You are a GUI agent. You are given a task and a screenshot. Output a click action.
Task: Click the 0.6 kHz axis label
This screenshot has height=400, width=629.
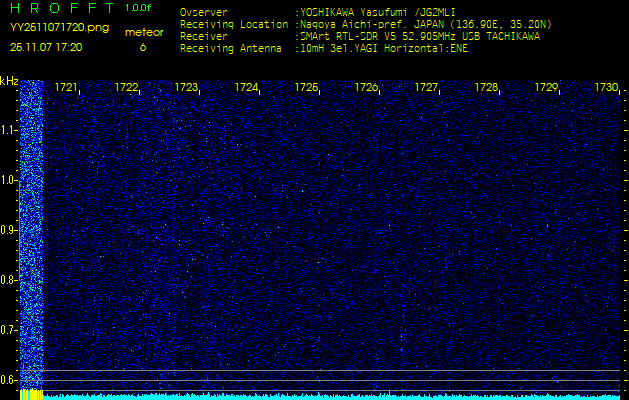coord(8,380)
